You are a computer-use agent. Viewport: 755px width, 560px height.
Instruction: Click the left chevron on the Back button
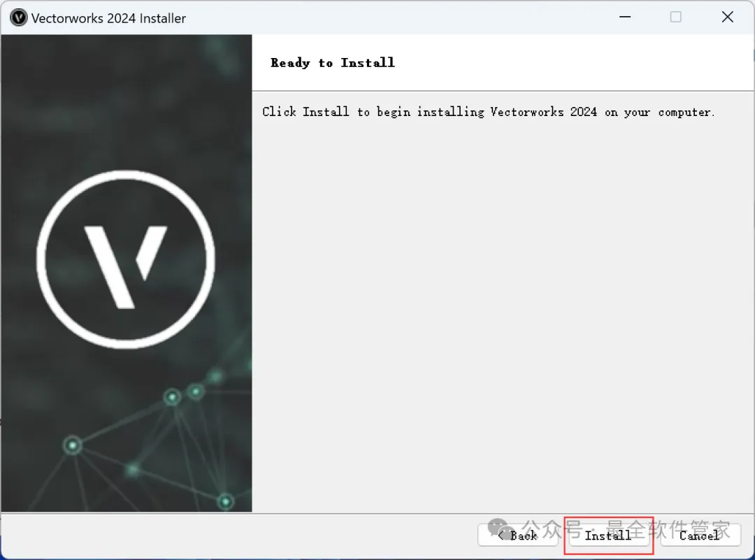click(501, 535)
